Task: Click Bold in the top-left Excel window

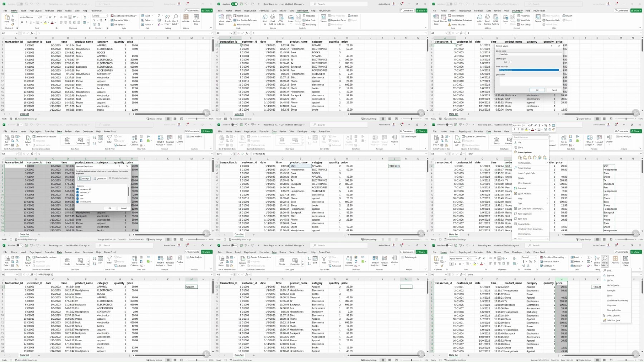Action: tap(22, 22)
